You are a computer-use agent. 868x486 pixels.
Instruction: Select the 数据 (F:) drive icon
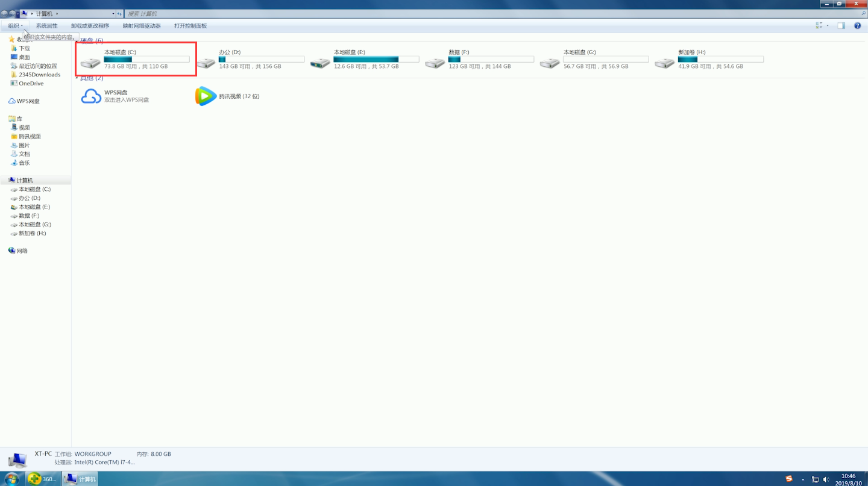435,62
